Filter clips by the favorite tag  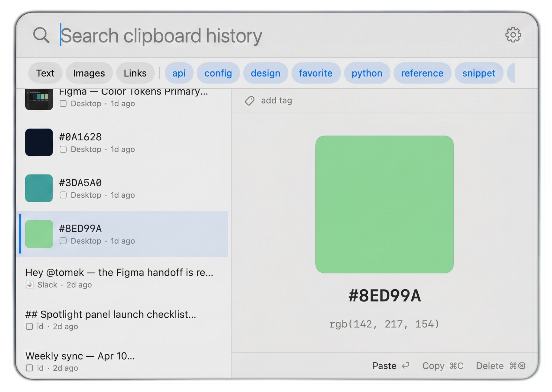click(x=316, y=73)
